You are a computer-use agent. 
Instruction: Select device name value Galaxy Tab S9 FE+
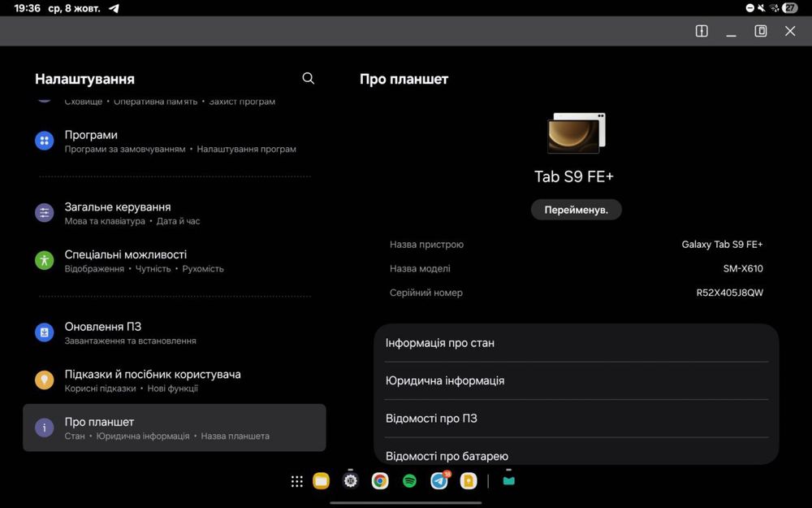[722, 244]
